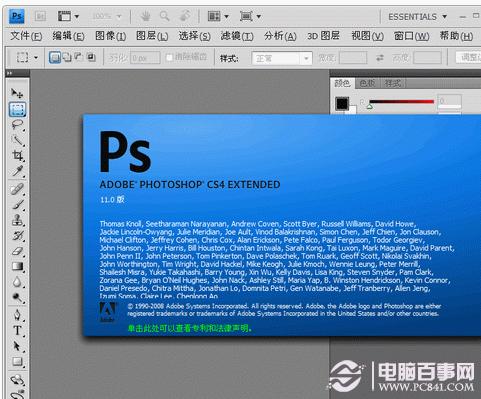Screen dimensions: 481x399
Task: Toggle the anti-alias checkbox
Action: pyautogui.click(x=169, y=58)
